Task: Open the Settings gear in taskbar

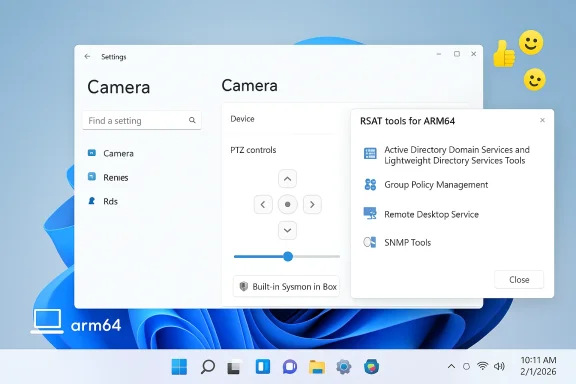Action: click(x=344, y=367)
